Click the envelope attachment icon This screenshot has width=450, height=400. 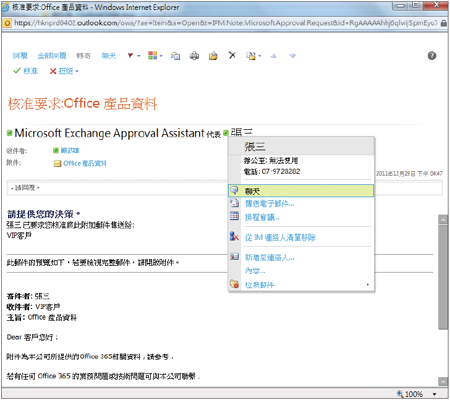pyautogui.click(x=57, y=164)
